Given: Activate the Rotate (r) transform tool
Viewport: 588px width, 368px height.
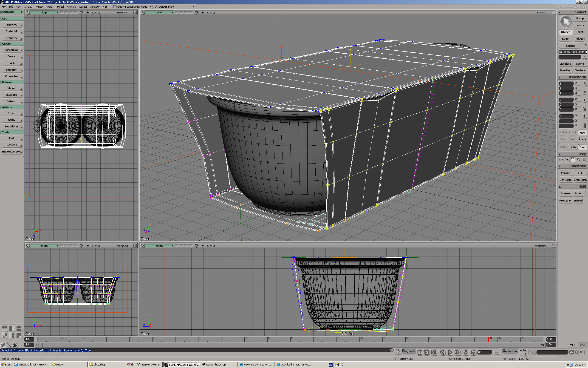Looking at the screenshot, I should click(585, 100).
